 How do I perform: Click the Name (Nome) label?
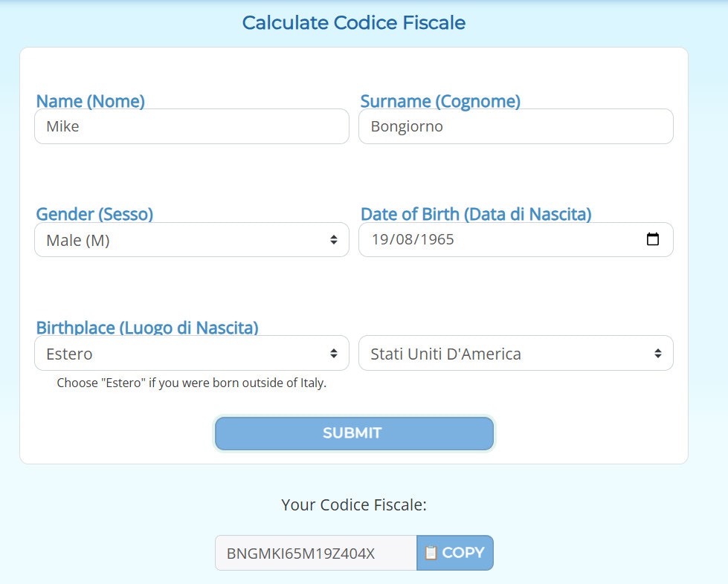(x=91, y=101)
